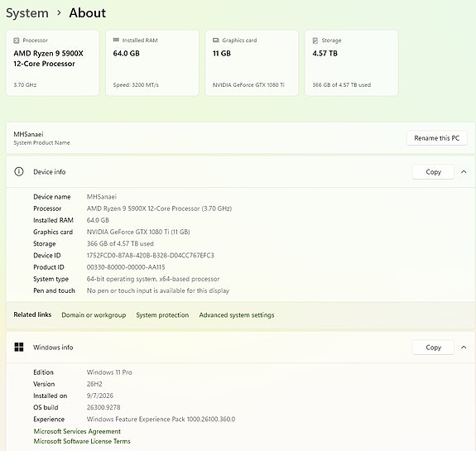Click the Rename this PC button
476x451 pixels.
click(436, 138)
